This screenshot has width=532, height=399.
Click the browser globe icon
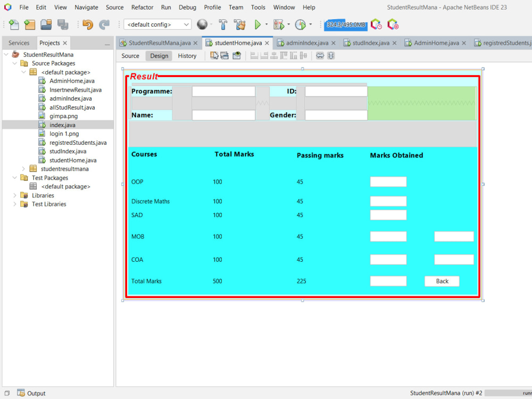pos(202,24)
